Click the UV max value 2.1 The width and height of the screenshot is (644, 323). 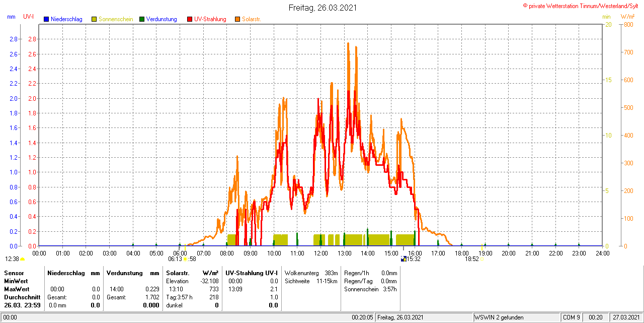click(x=274, y=289)
